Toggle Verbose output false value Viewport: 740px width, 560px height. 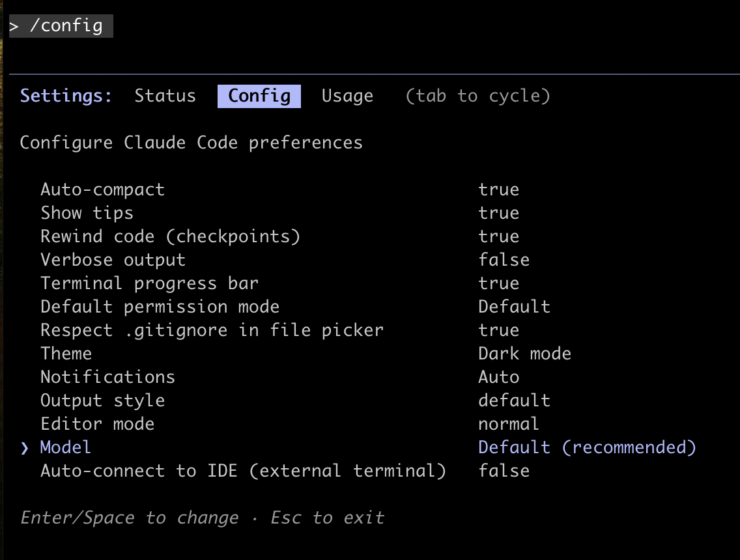click(504, 260)
